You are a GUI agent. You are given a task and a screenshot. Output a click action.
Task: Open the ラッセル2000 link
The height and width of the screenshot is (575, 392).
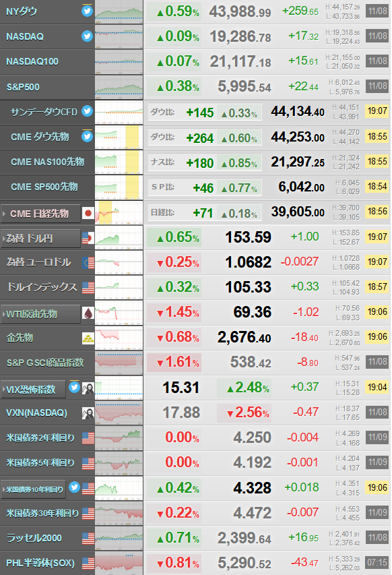pos(34,538)
